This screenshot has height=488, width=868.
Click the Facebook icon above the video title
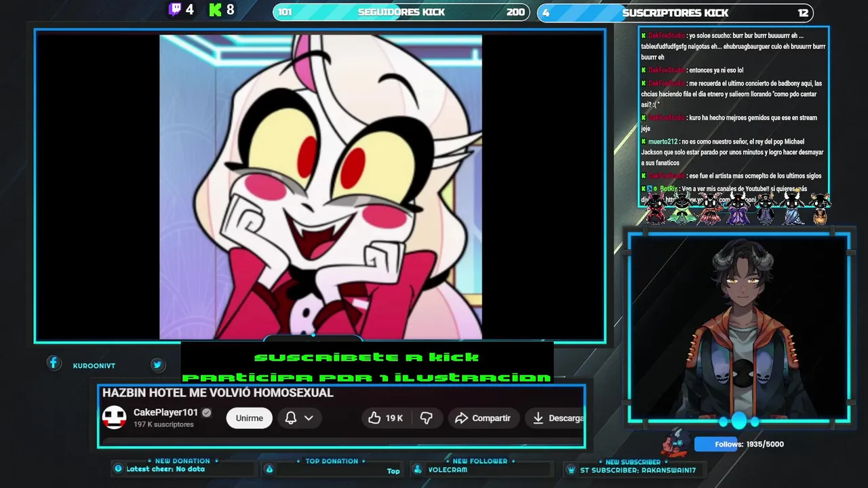click(x=54, y=363)
